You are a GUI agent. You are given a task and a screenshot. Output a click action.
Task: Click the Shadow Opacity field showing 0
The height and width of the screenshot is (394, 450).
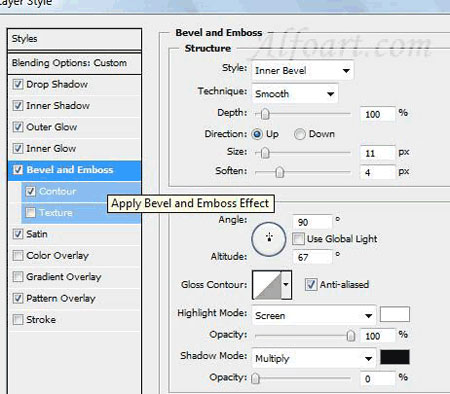(x=378, y=379)
